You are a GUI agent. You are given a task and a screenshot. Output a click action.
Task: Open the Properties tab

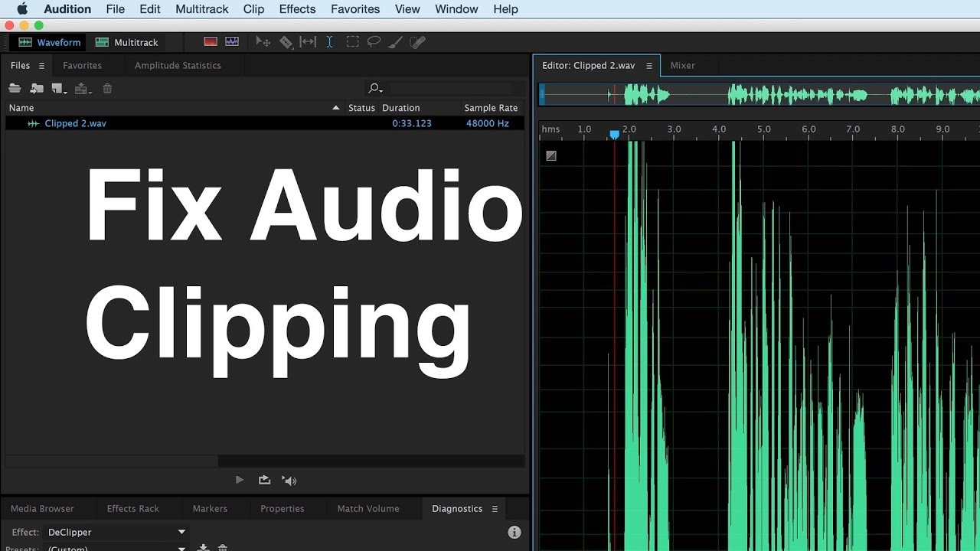[282, 509]
